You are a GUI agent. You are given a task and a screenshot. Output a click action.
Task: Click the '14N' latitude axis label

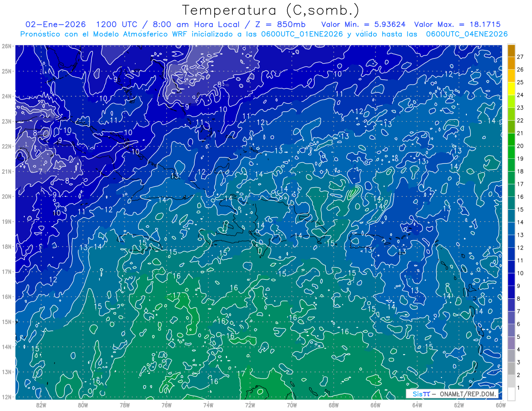pyautogui.click(x=6, y=347)
